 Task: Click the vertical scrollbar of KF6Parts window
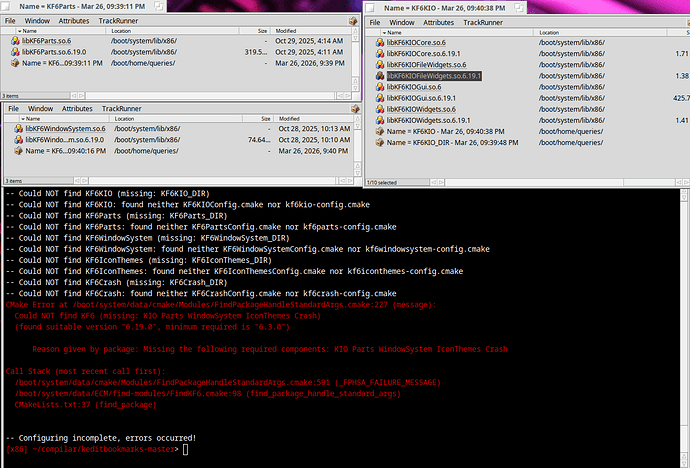click(356, 59)
